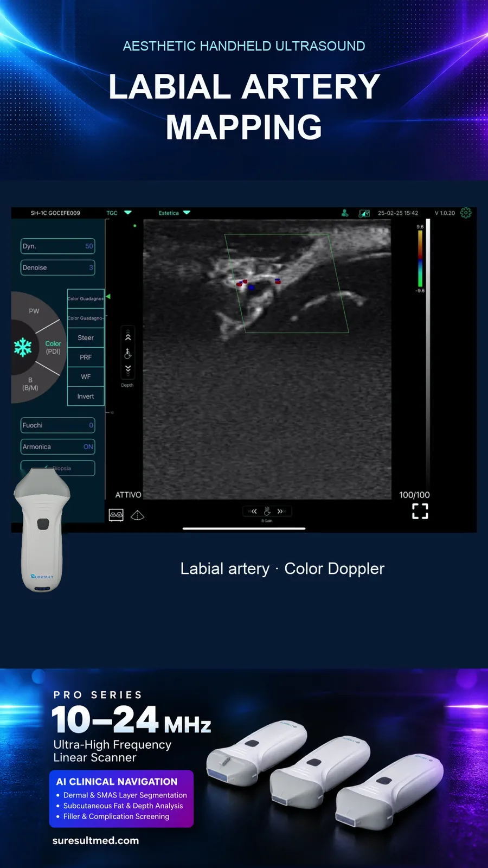
Task: Tap the Depth hand-gesture icon
Action: point(128,354)
